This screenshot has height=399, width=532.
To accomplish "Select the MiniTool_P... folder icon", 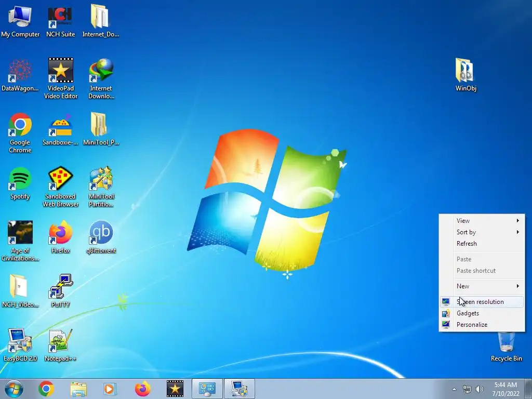I will [x=101, y=129].
